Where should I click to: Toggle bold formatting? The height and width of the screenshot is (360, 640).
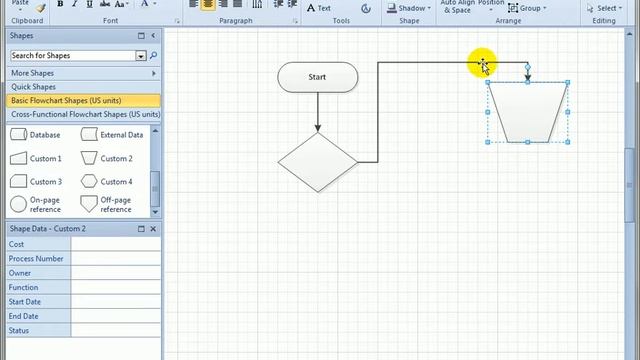pyautogui.click(x=60, y=4)
